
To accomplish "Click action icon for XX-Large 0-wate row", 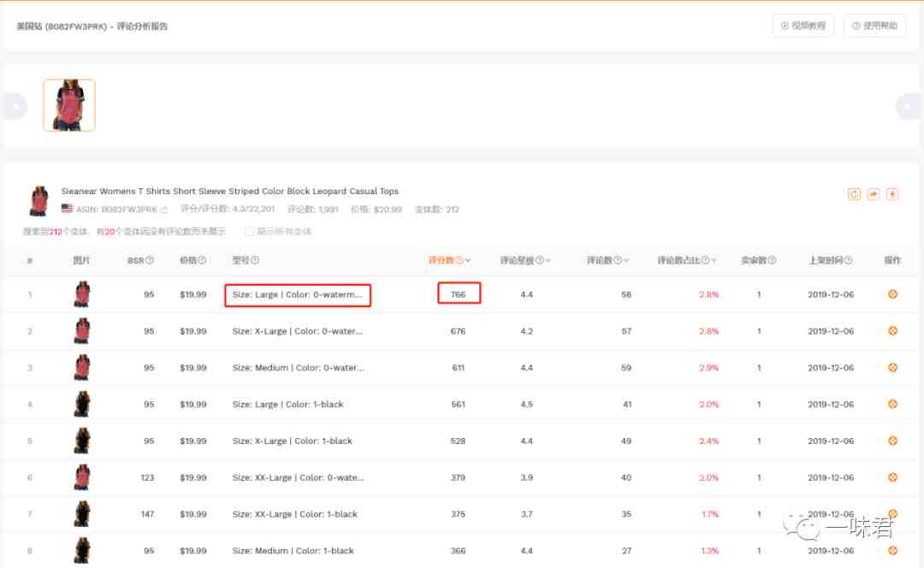I will point(892,477).
